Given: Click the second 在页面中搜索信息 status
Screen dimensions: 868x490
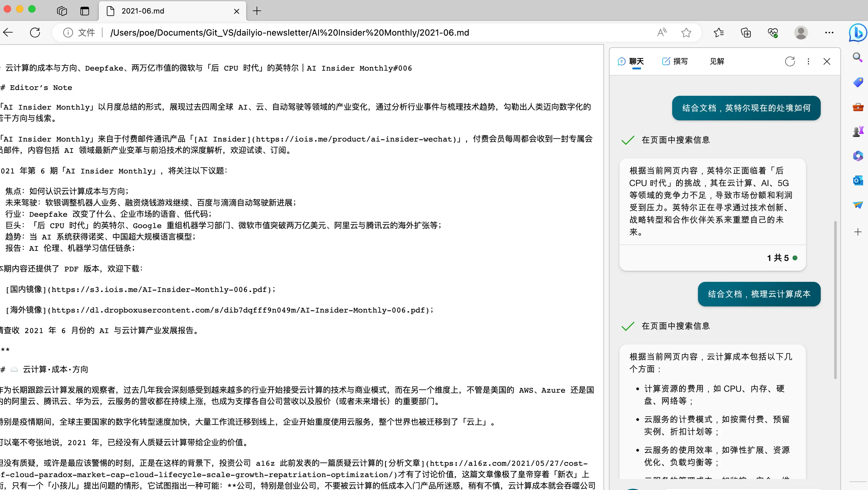Looking at the screenshot, I should coord(675,326).
